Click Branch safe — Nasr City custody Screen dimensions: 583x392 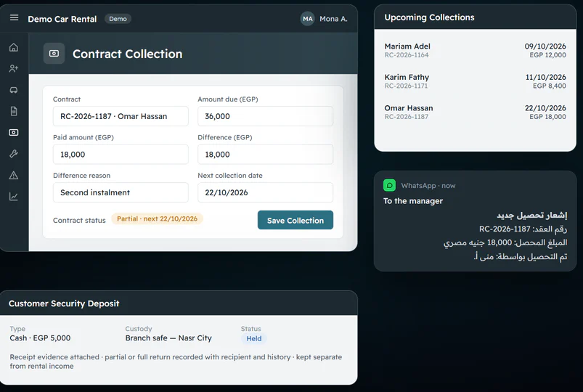(x=168, y=338)
